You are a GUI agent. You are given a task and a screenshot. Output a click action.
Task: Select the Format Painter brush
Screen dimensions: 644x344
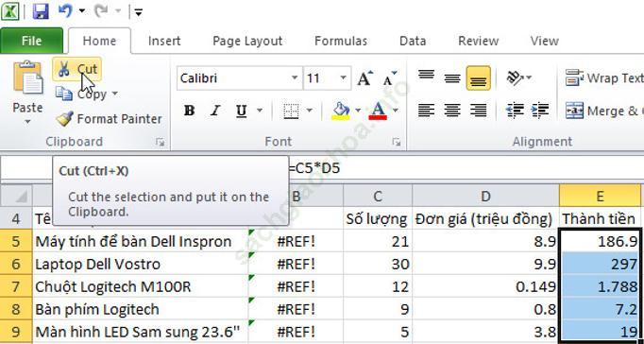coord(109,119)
